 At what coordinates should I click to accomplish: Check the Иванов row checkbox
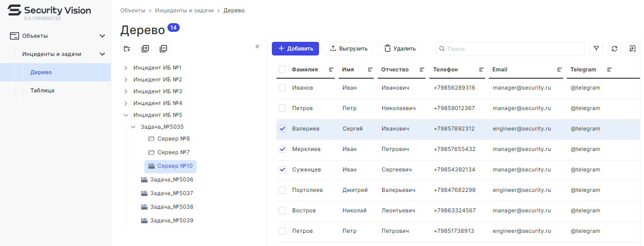pyautogui.click(x=282, y=88)
